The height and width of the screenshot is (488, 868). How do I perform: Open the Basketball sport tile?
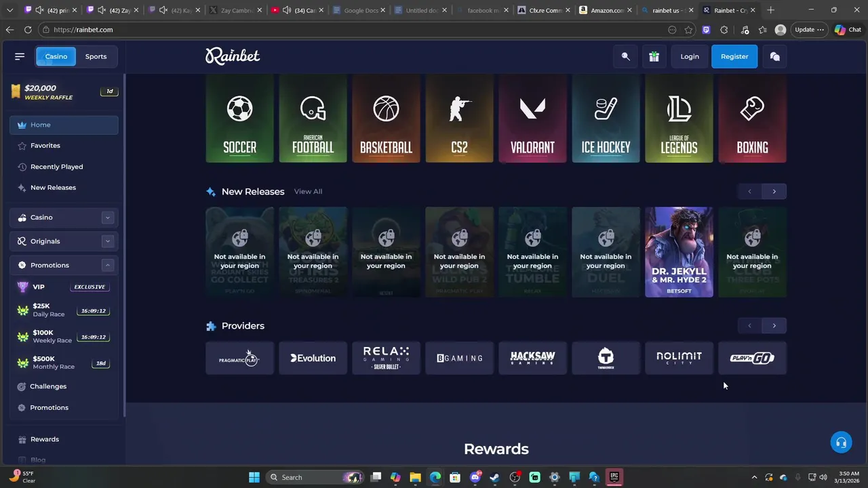pos(386,119)
